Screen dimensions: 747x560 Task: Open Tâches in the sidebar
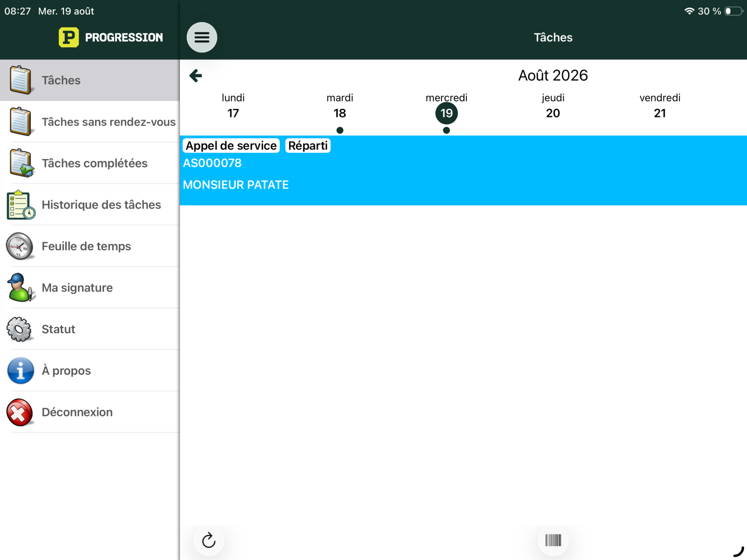point(90,80)
